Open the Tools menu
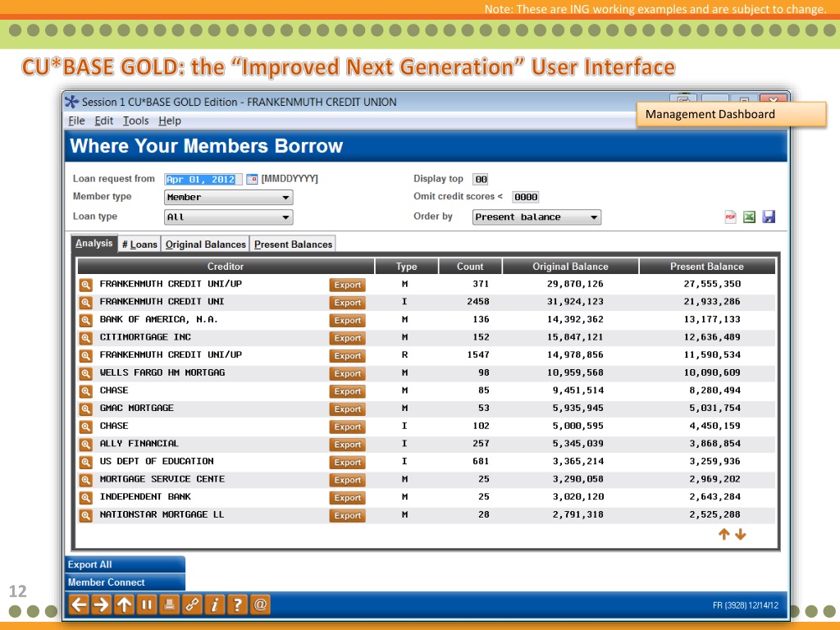This screenshot has height=630, width=840. 135,121
